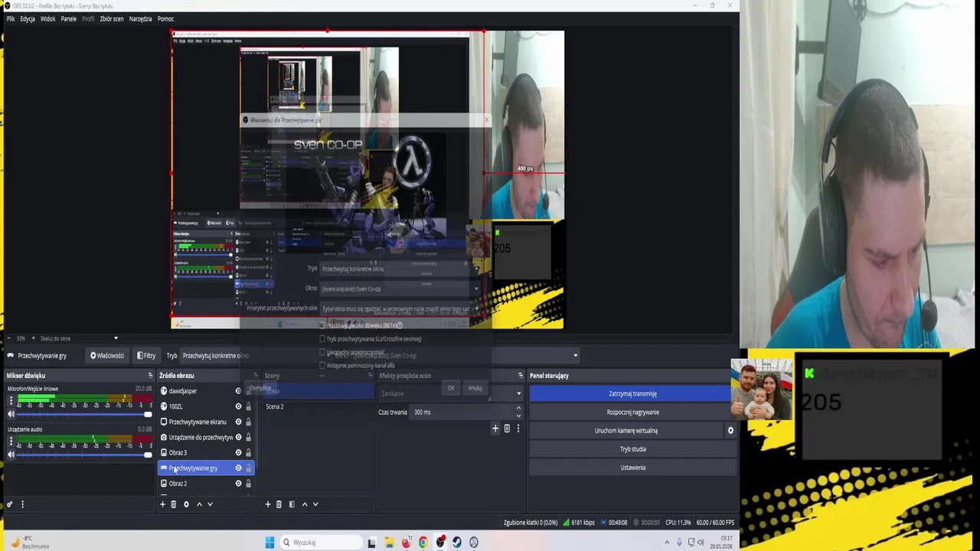Image resolution: width=980 pixels, height=551 pixels.
Task: Click Uruchom kamerę wirtualną button
Action: pyautogui.click(x=626, y=430)
